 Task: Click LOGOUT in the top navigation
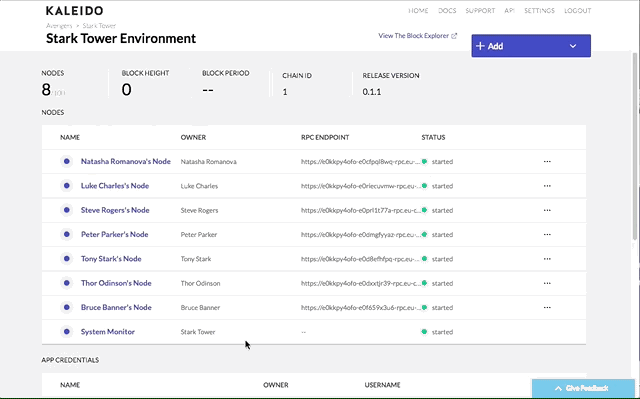[578, 11]
